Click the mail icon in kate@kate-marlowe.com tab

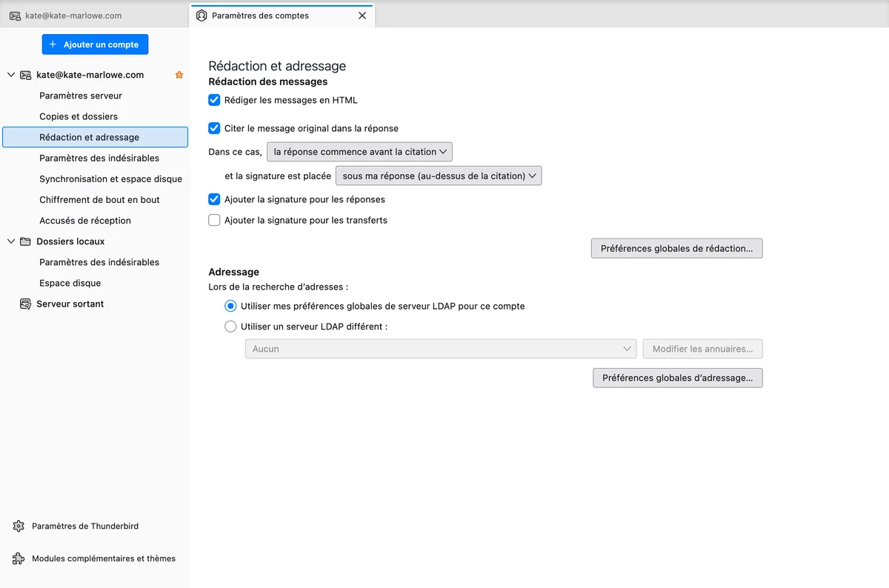tap(15, 16)
